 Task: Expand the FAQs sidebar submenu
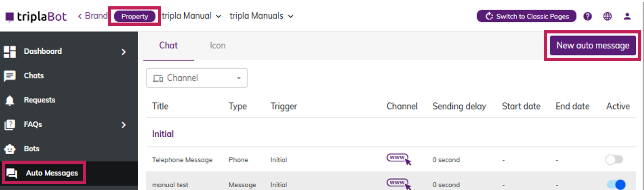pyautogui.click(x=123, y=125)
